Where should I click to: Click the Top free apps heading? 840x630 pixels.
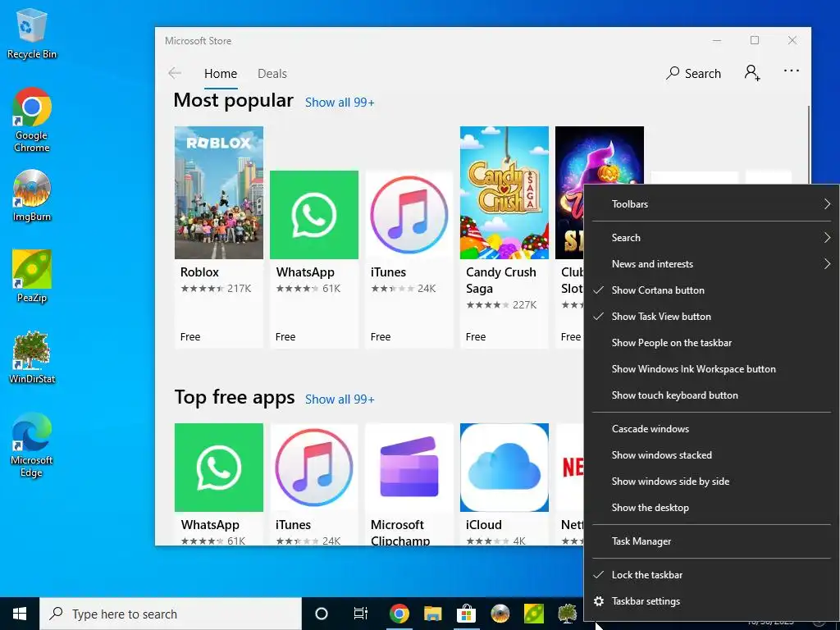pyautogui.click(x=234, y=398)
